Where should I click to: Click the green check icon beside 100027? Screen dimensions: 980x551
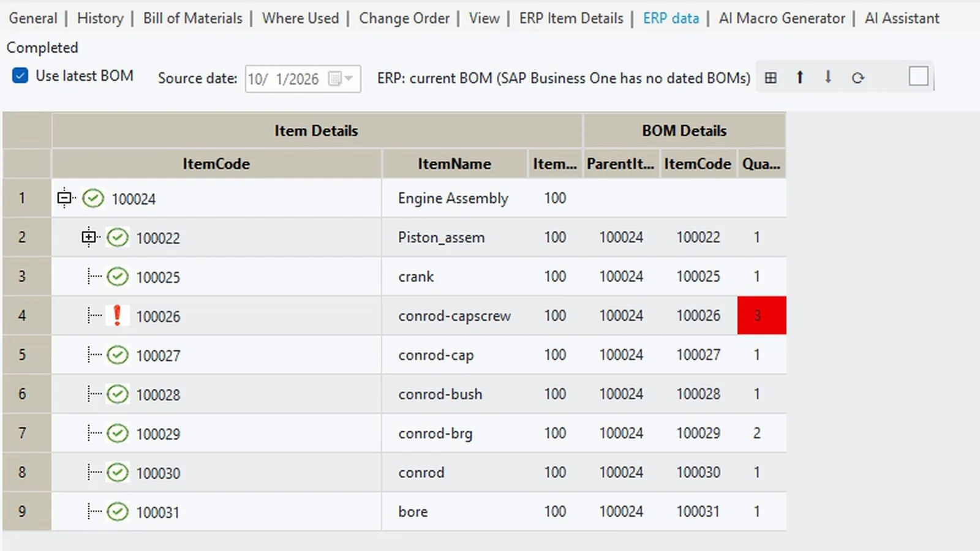tap(118, 355)
